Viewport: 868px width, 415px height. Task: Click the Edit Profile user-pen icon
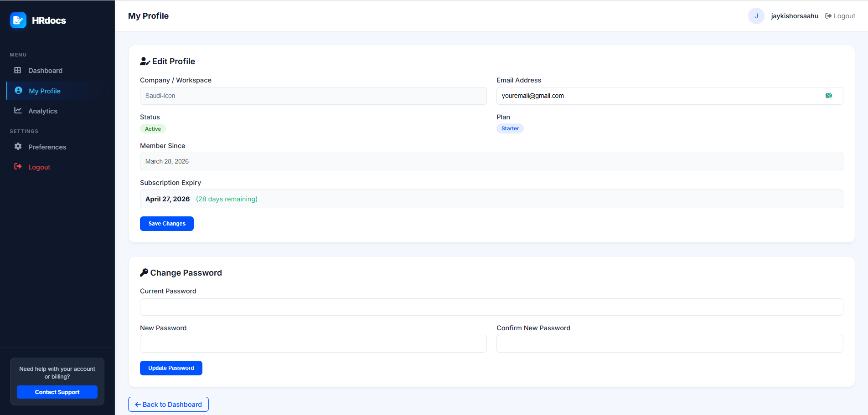coord(145,61)
